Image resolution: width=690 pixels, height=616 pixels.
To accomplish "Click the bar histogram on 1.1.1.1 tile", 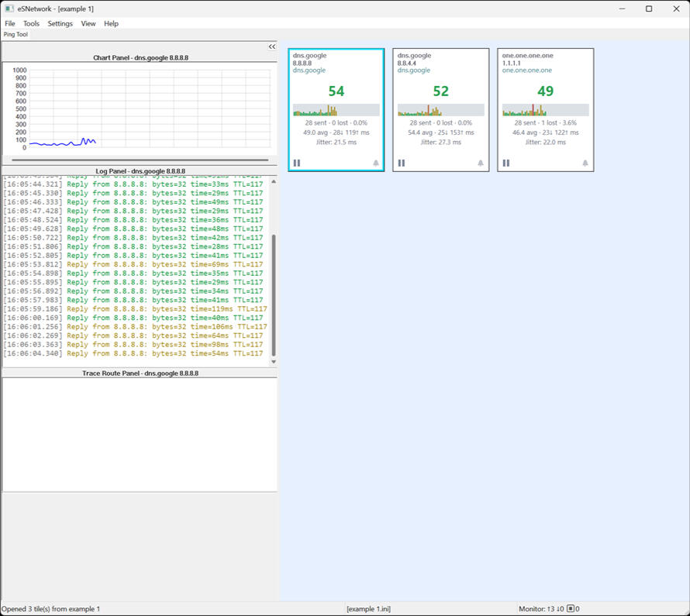I will (546, 110).
